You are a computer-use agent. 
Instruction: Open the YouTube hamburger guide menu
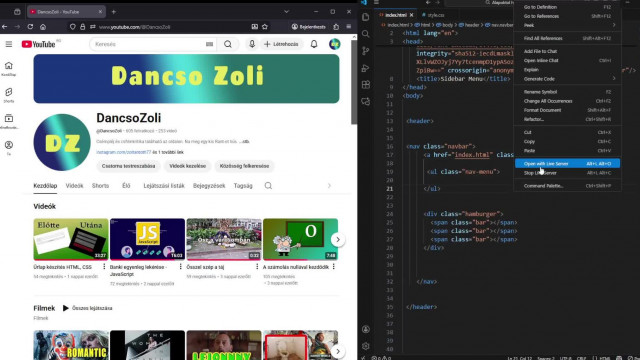9,44
